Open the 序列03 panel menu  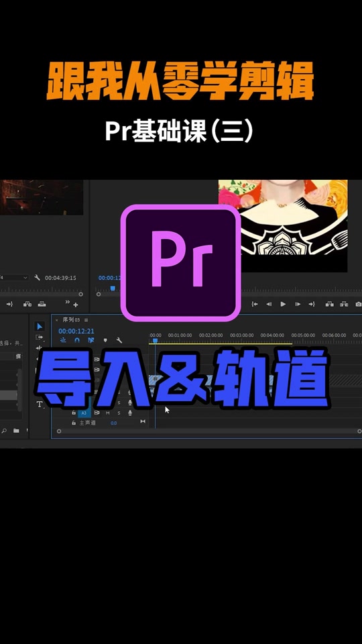(86, 320)
